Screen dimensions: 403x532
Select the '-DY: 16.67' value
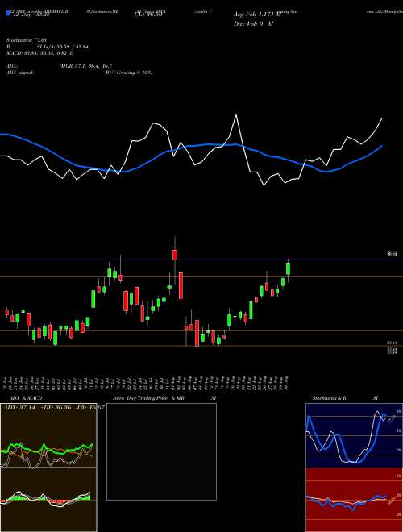(89, 407)
